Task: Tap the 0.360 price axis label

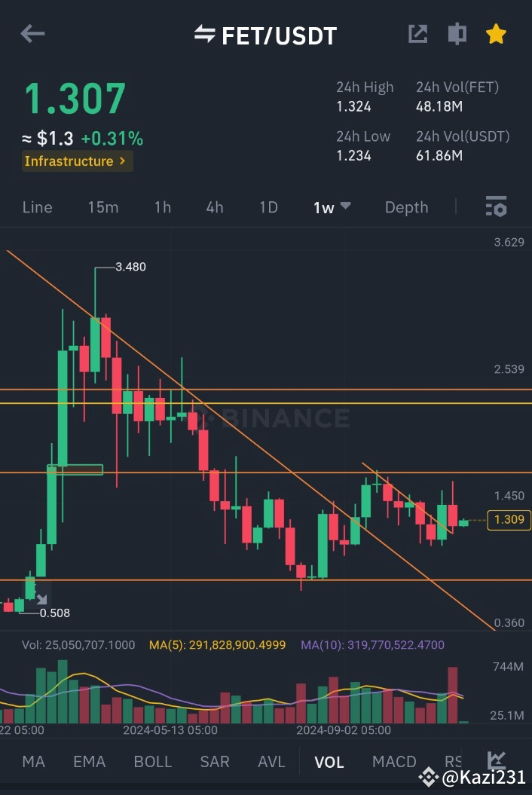Action: (509, 622)
